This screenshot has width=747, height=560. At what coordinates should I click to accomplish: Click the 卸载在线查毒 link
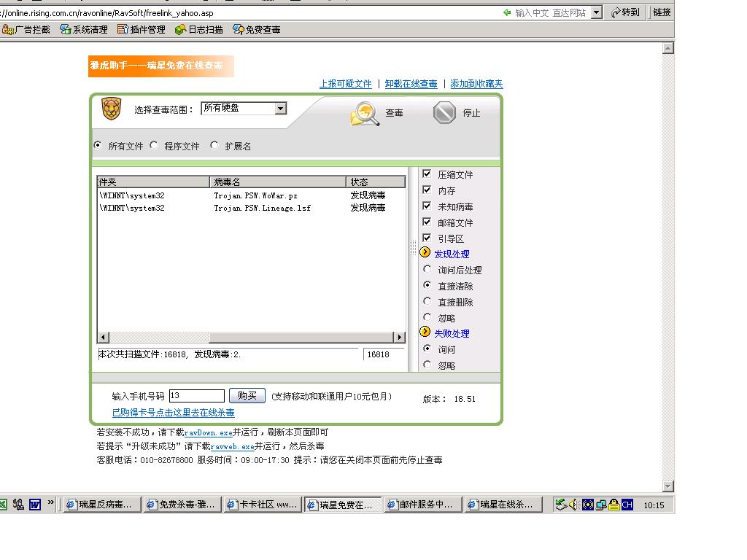coord(411,84)
